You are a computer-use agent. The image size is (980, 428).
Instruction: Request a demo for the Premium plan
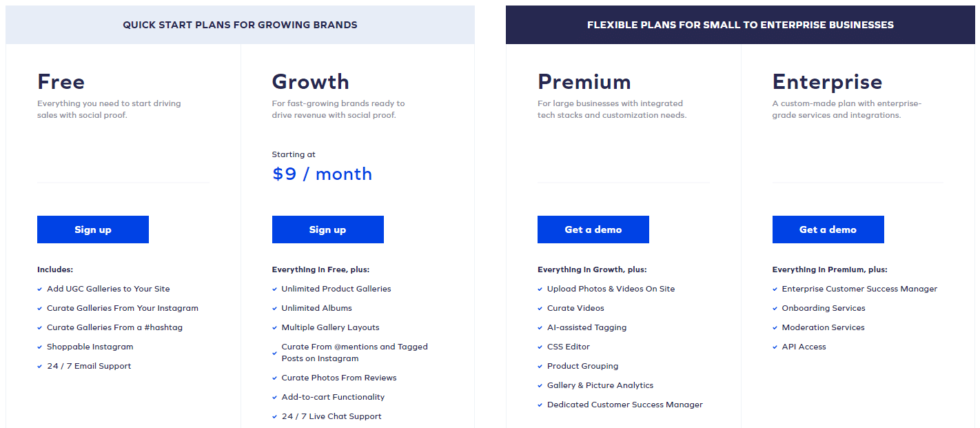coord(593,230)
